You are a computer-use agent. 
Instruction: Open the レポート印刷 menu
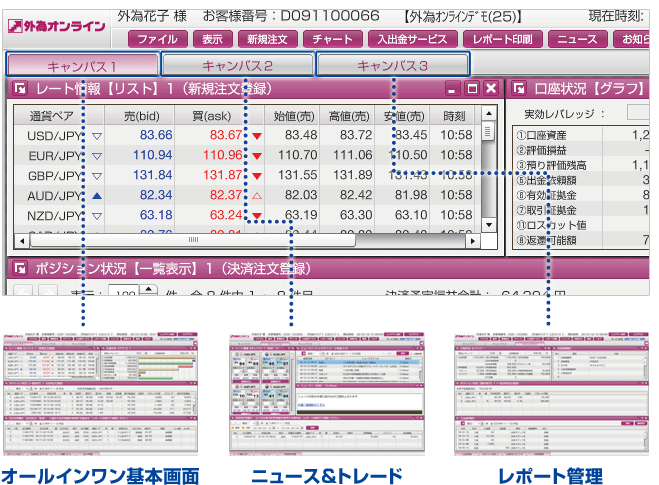coord(503,40)
